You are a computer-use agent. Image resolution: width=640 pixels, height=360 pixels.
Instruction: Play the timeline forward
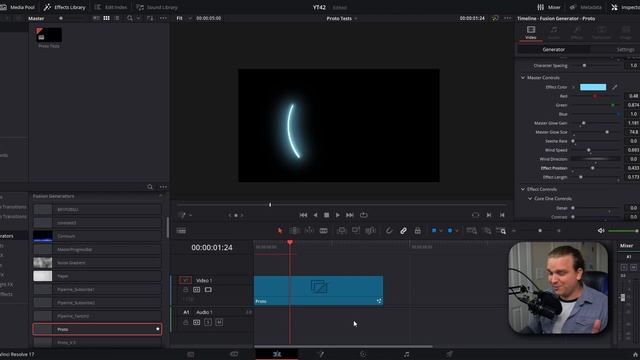click(338, 215)
